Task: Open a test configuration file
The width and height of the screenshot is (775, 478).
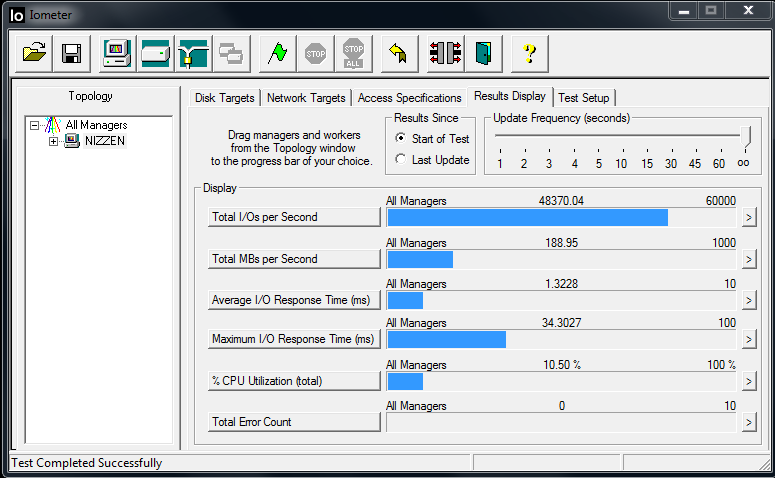Action: click(34, 53)
